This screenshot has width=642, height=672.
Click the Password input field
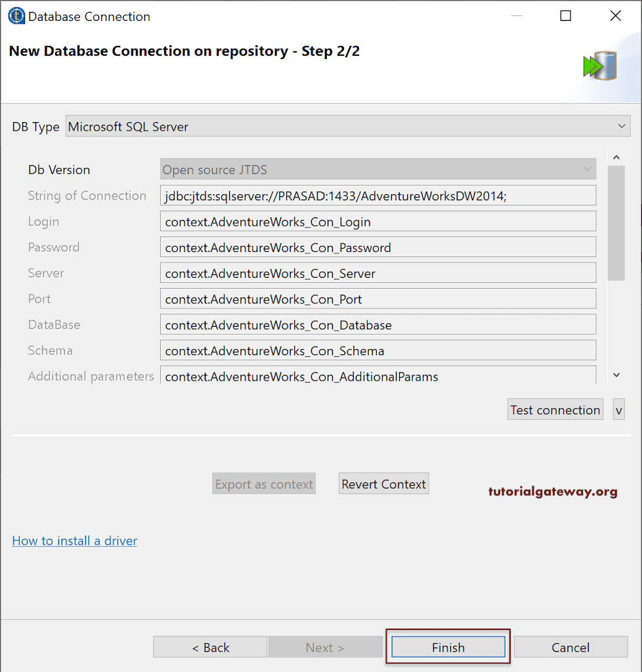378,247
